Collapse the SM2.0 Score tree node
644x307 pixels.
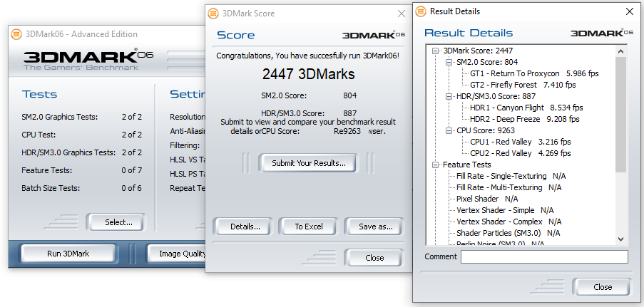pyautogui.click(x=450, y=62)
